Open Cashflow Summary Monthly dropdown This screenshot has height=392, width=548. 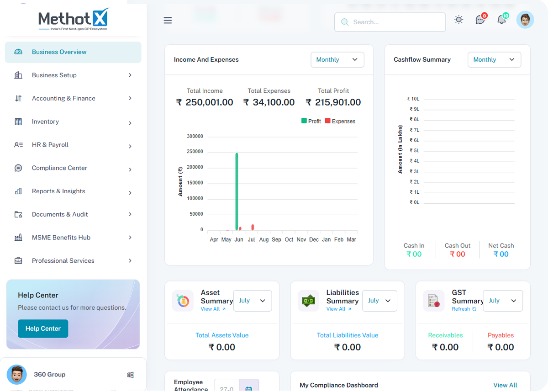tap(494, 60)
